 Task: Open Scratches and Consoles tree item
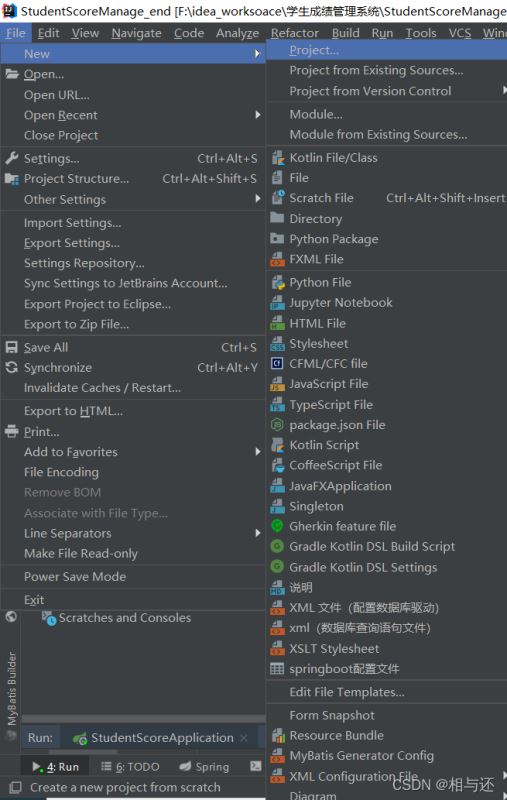coord(124,618)
